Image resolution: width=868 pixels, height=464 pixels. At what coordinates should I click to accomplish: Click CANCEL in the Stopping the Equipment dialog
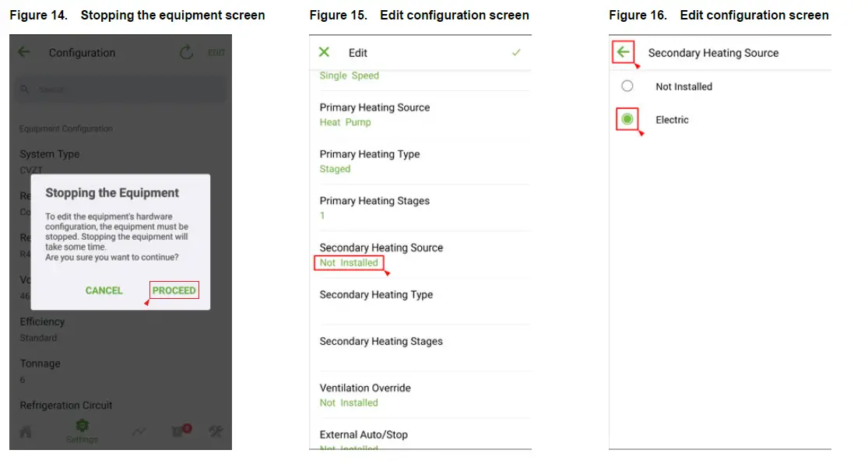click(x=104, y=290)
